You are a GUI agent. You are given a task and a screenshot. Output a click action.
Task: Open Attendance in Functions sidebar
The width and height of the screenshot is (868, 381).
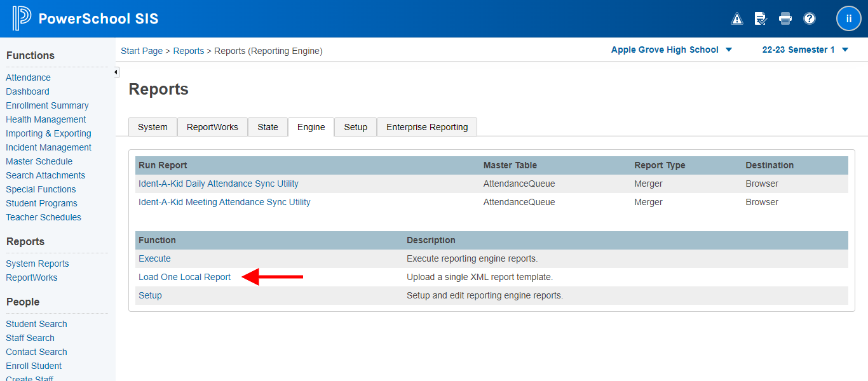click(28, 77)
